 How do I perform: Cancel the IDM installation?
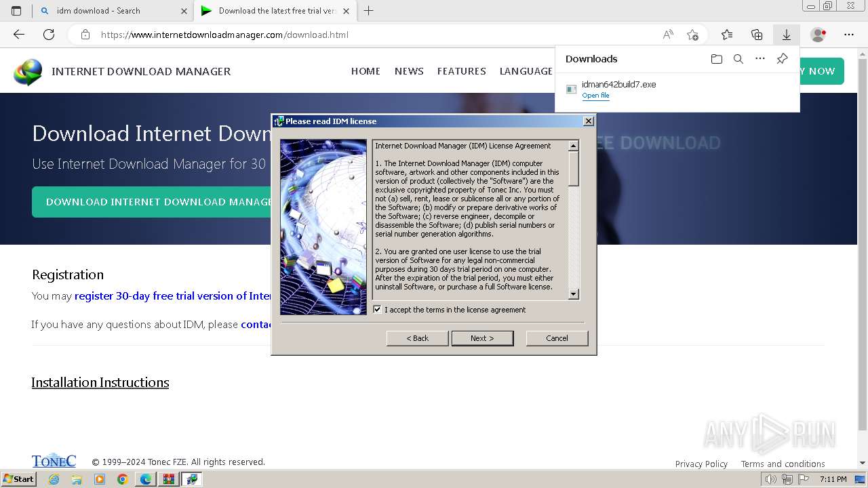[557, 338]
